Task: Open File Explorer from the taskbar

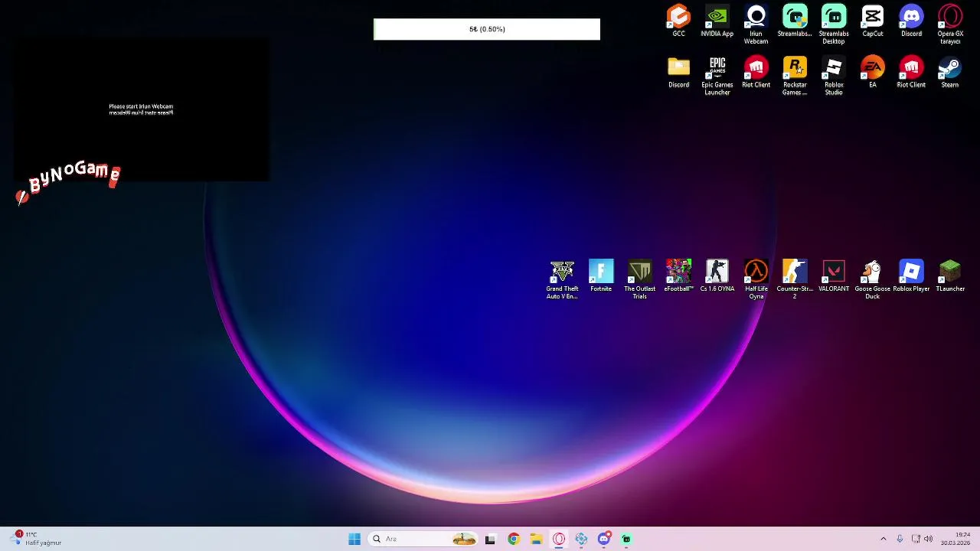Action: pyautogui.click(x=536, y=539)
